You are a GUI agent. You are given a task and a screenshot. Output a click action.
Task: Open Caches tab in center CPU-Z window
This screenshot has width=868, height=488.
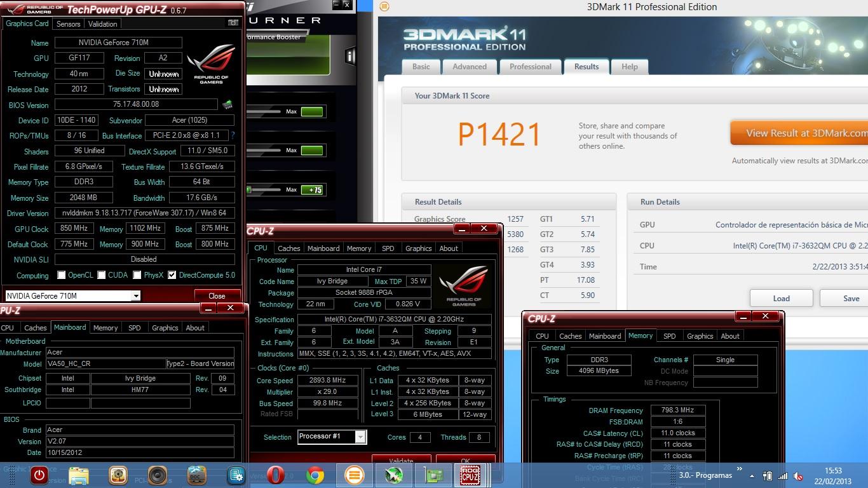click(289, 248)
